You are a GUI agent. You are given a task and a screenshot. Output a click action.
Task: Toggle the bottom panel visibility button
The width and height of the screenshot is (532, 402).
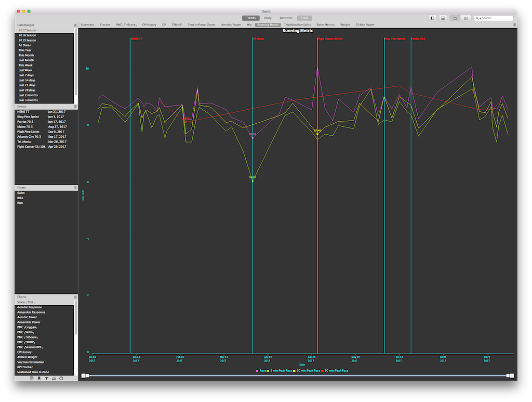443,18
